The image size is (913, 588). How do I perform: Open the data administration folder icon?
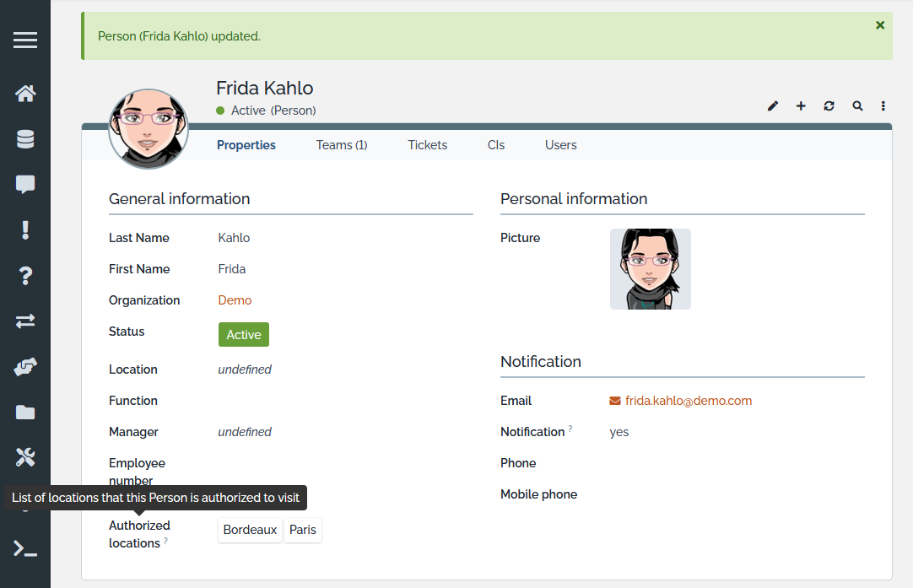pos(25,413)
